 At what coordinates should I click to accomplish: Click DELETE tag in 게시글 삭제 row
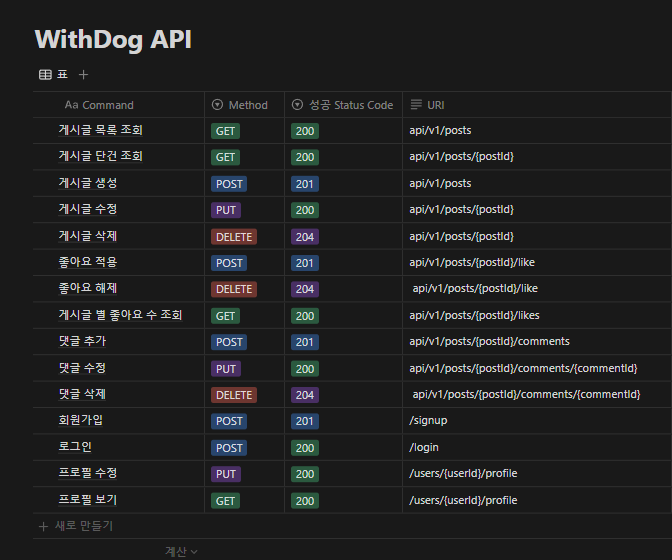(x=234, y=237)
